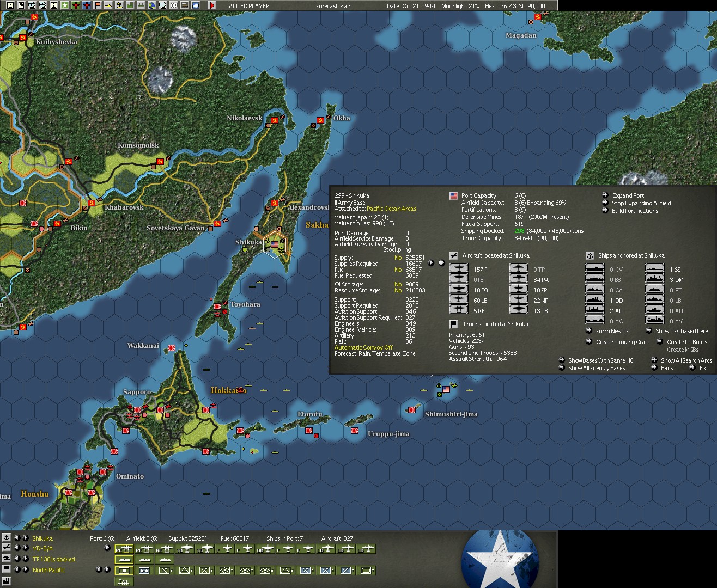Click the patrol aircraft icon beside 34 PA
Viewport: 717px width, 588px height.
pyautogui.click(x=519, y=279)
